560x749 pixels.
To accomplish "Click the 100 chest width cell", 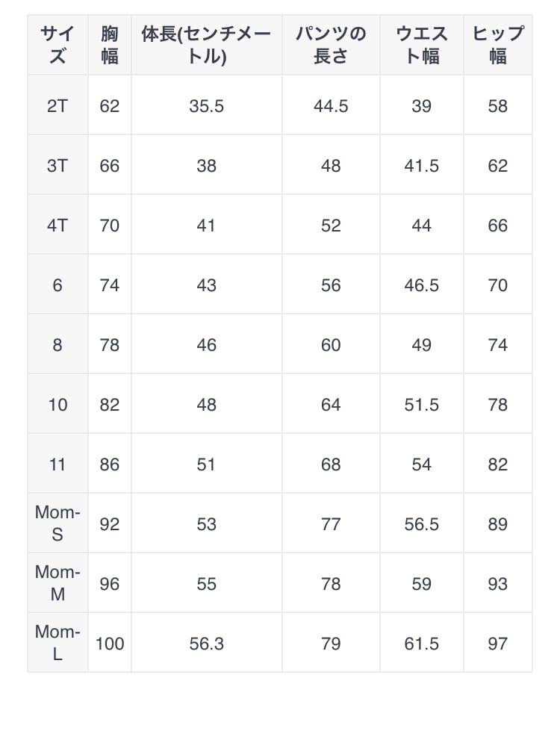I will 110,642.
